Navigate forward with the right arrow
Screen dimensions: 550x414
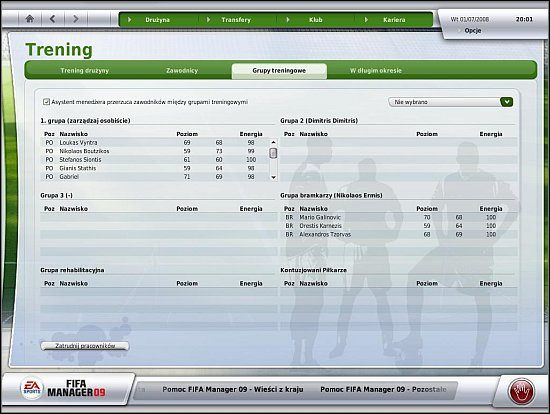(76, 19)
